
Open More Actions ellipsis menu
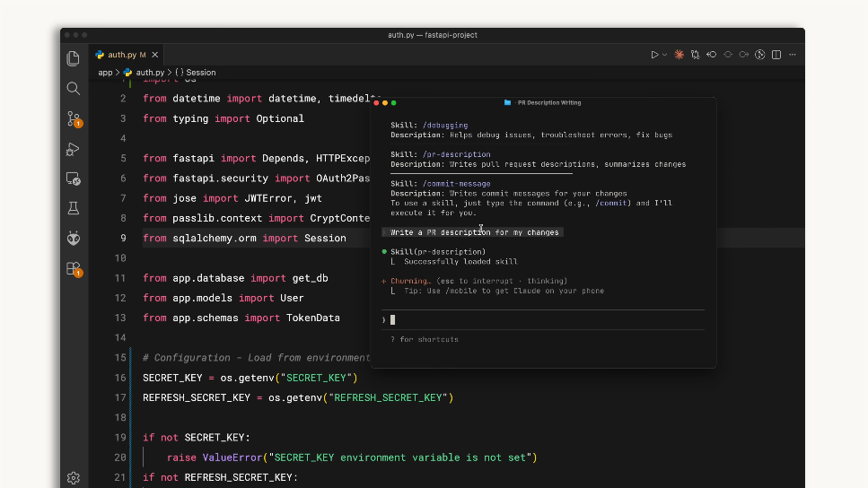tap(793, 55)
